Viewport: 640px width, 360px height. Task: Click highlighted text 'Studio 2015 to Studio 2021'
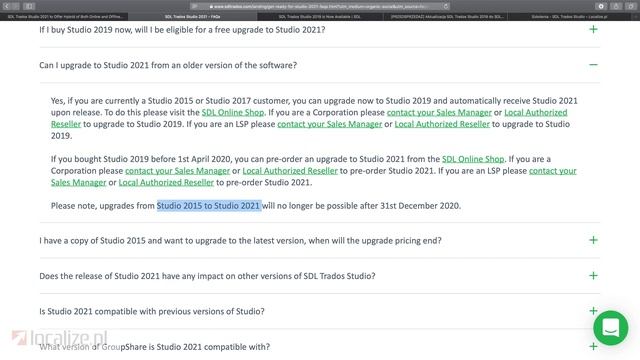[x=209, y=205]
